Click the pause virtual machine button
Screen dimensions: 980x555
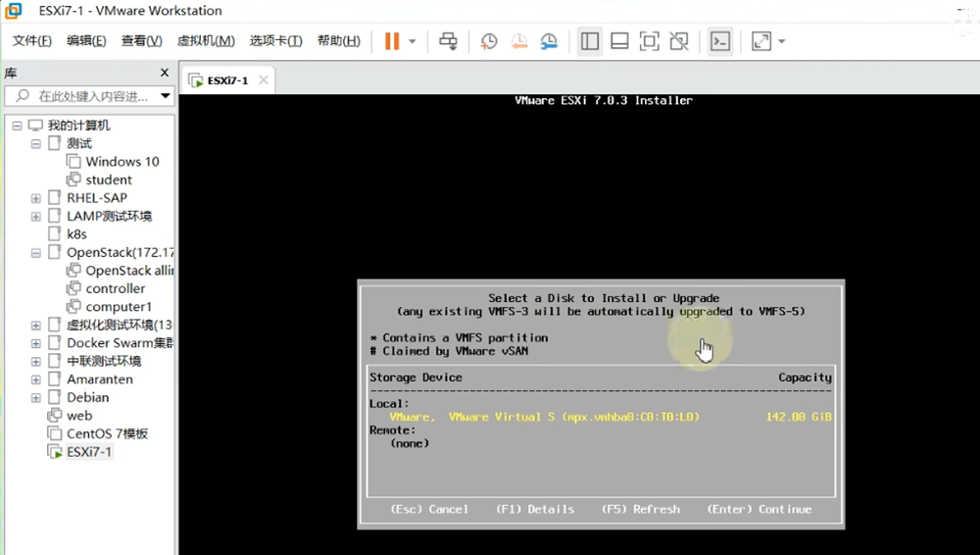(x=392, y=41)
